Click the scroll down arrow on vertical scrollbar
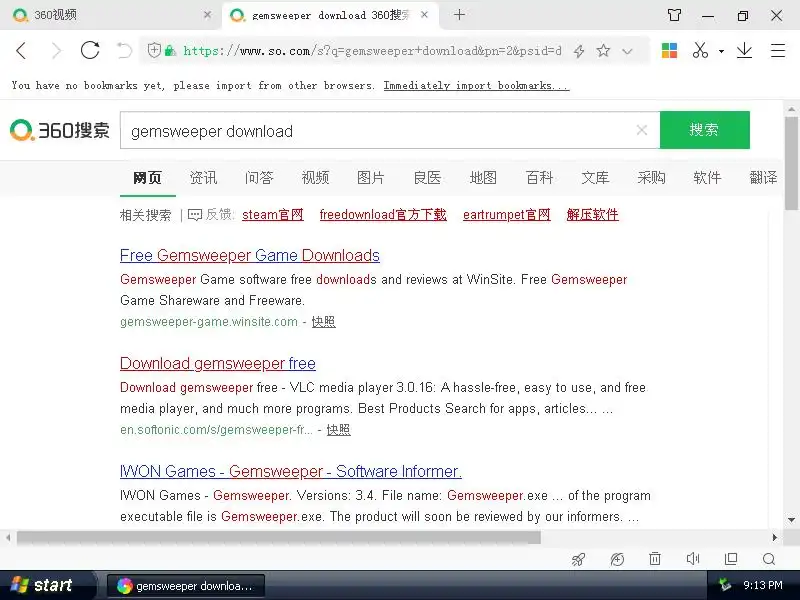Screen dimensions: 800x600 (x=791, y=520)
